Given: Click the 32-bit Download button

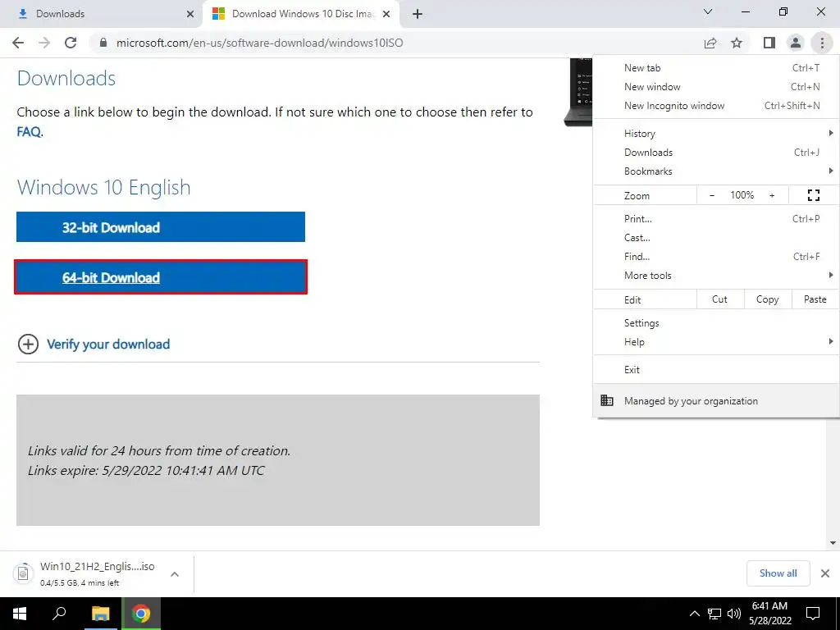Looking at the screenshot, I should tap(161, 226).
